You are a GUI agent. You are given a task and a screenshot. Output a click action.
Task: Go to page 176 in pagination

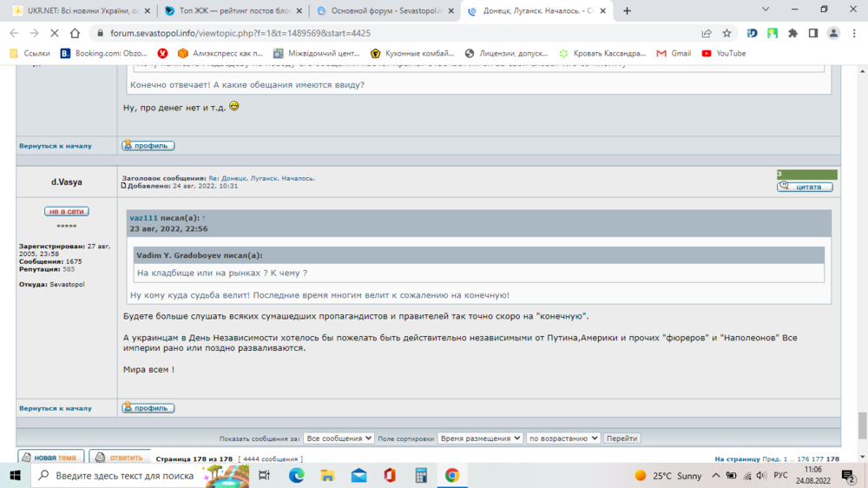point(803,459)
